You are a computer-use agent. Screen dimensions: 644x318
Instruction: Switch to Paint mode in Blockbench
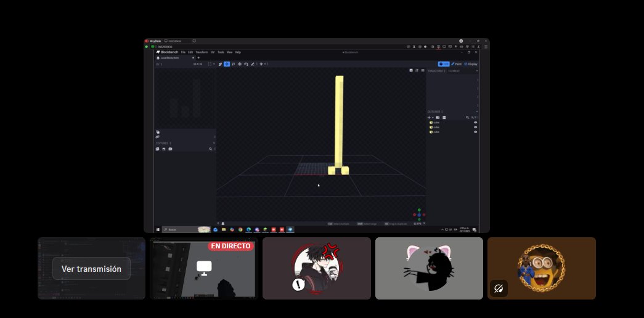click(x=456, y=64)
